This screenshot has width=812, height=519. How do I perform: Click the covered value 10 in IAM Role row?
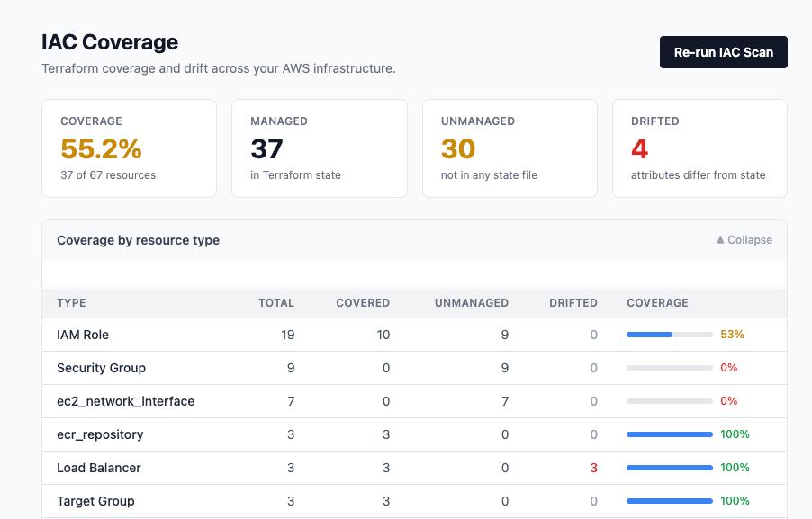tap(383, 335)
